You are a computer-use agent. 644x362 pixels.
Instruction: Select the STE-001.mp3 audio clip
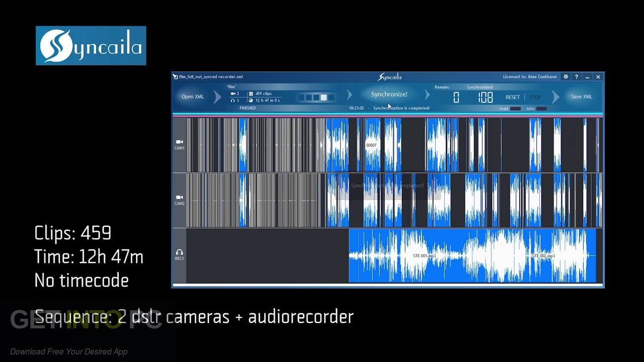(424, 256)
